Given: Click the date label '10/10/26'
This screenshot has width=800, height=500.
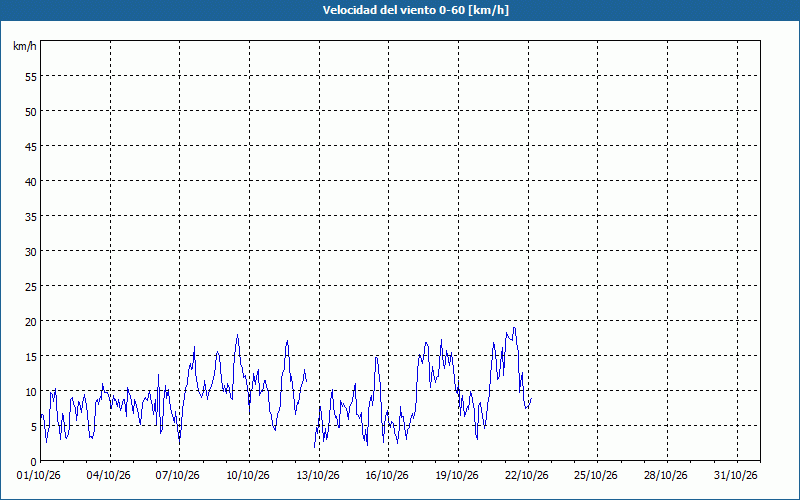Looking at the screenshot, I should 248,476.
